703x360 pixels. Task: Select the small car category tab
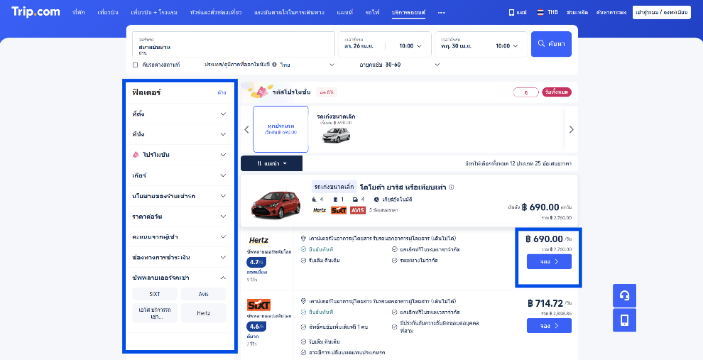(x=336, y=129)
